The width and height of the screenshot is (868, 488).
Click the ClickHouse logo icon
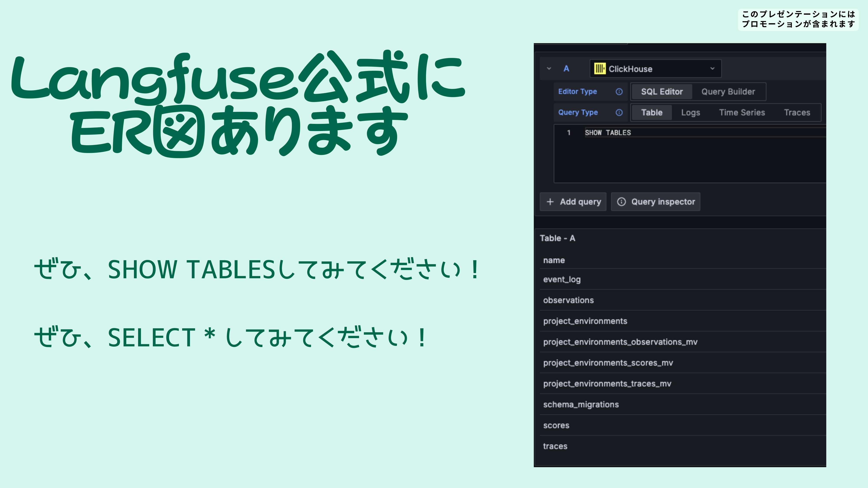tap(599, 69)
